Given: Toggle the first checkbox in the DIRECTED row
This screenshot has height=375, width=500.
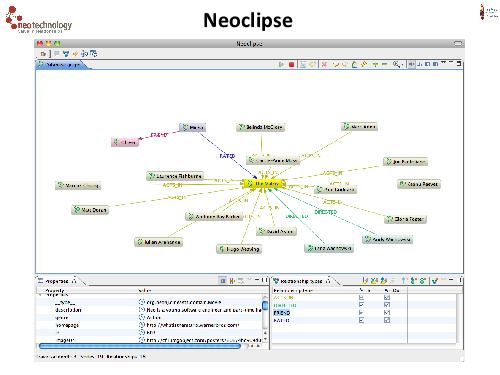Looking at the screenshot, I should 361,305.
